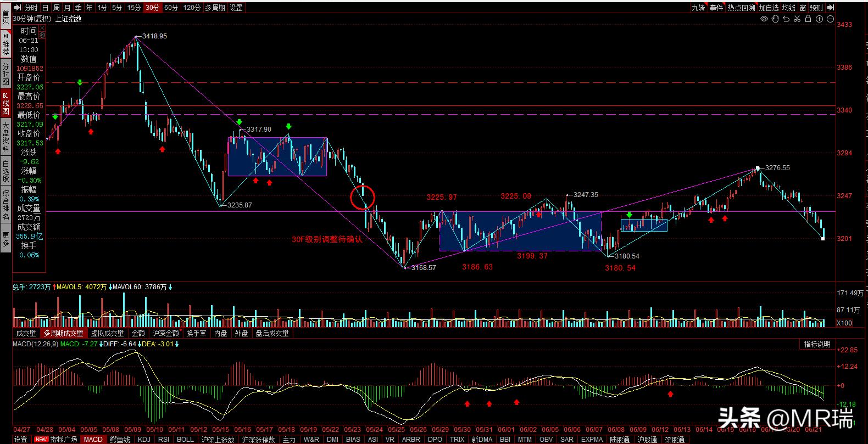Click the arrow-bar icon before 分时
868x444 pixels.
pyautogui.click(x=17, y=8)
